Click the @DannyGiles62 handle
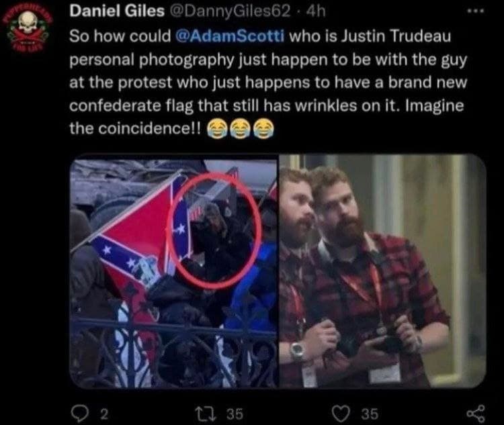The width and height of the screenshot is (504, 425). (230, 11)
